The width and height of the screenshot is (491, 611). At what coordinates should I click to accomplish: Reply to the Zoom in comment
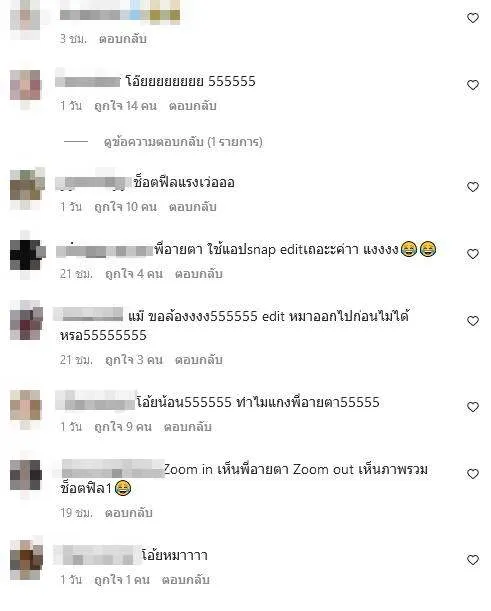pyautogui.click(x=128, y=512)
